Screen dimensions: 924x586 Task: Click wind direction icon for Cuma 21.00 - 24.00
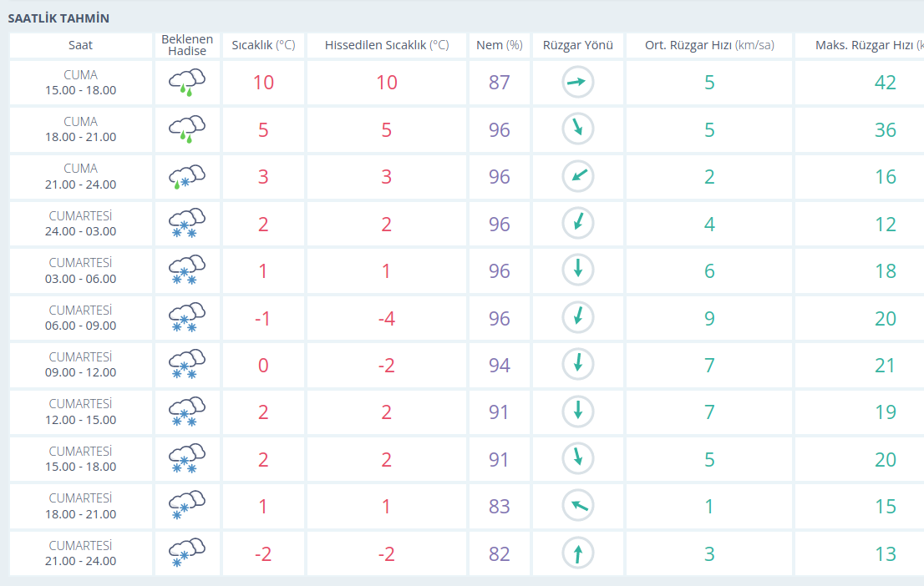tap(577, 177)
